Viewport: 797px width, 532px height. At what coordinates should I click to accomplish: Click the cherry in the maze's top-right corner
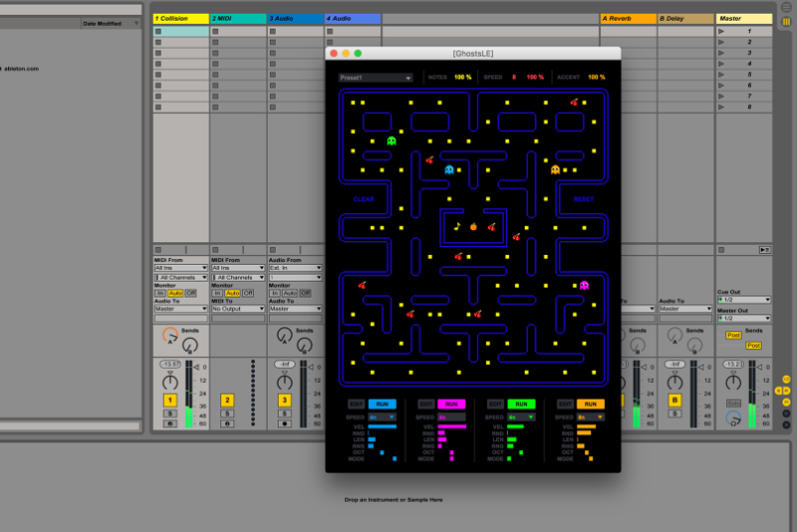point(574,103)
